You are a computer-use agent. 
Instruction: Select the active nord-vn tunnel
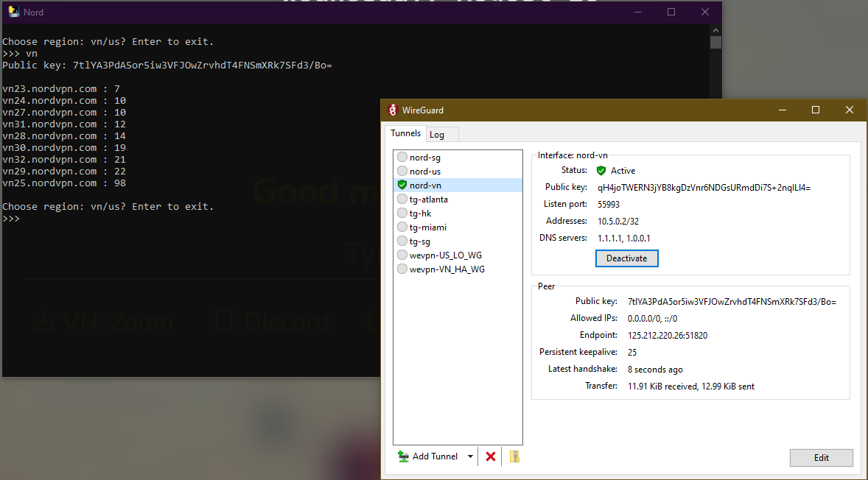[x=458, y=186]
